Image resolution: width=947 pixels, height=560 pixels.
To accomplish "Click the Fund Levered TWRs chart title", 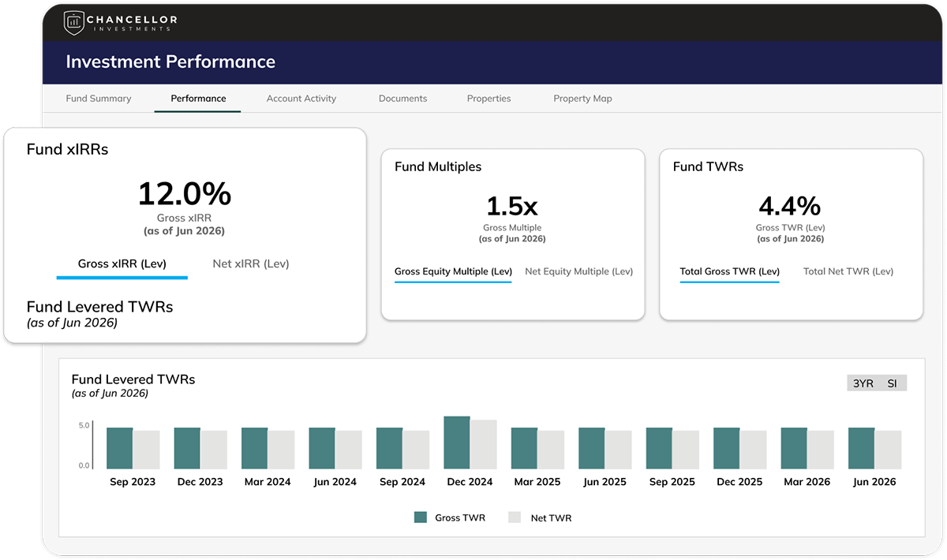I will pyautogui.click(x=133, y=379).
